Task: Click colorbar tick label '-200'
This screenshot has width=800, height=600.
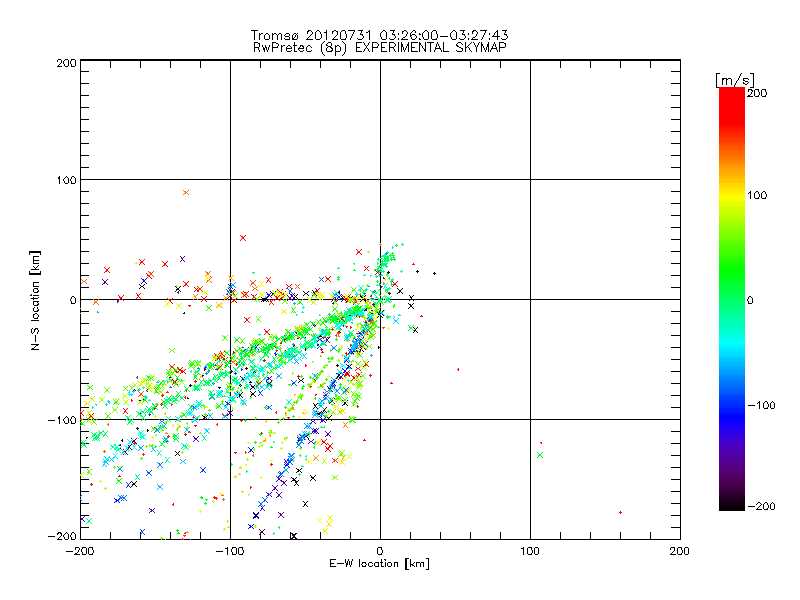Action: (x=761, y=507)
